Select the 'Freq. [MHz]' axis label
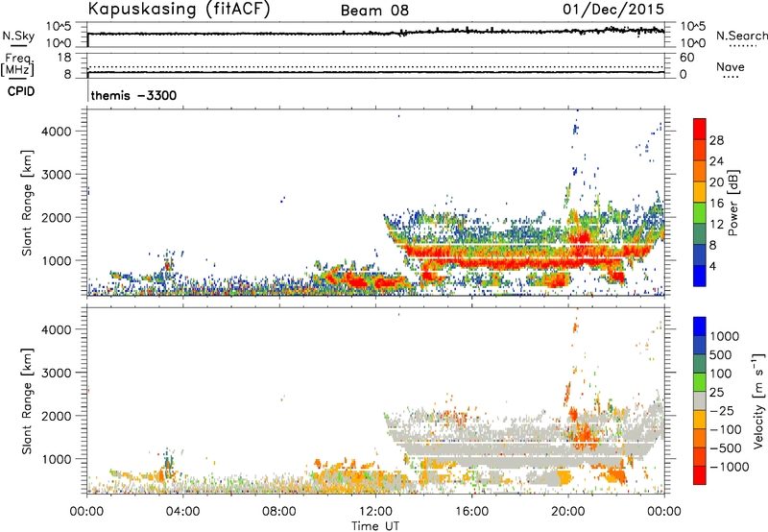768x532 pixels. tap(19, 65)
